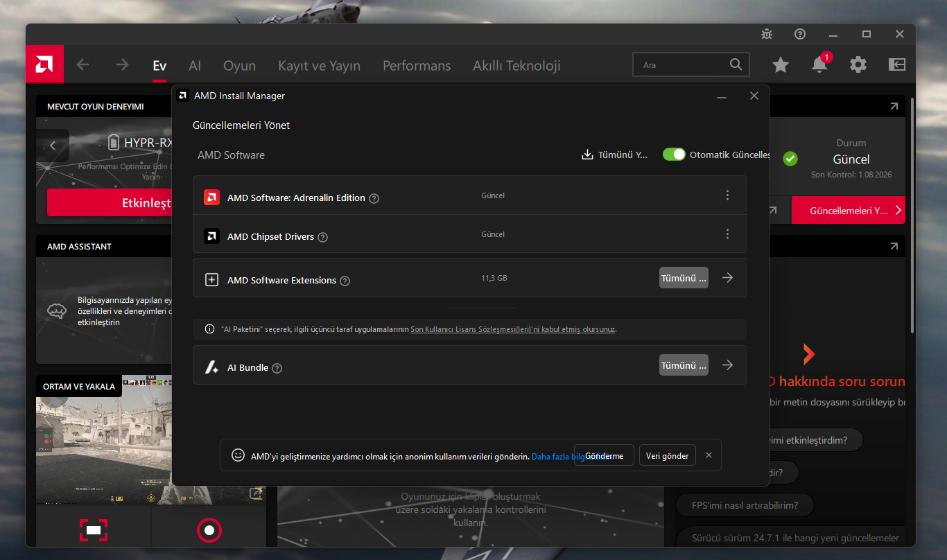This screenshot has height=560, width=947.
Task: Open options menu for Adrenalin Edition row
Action: click(727, 195)
